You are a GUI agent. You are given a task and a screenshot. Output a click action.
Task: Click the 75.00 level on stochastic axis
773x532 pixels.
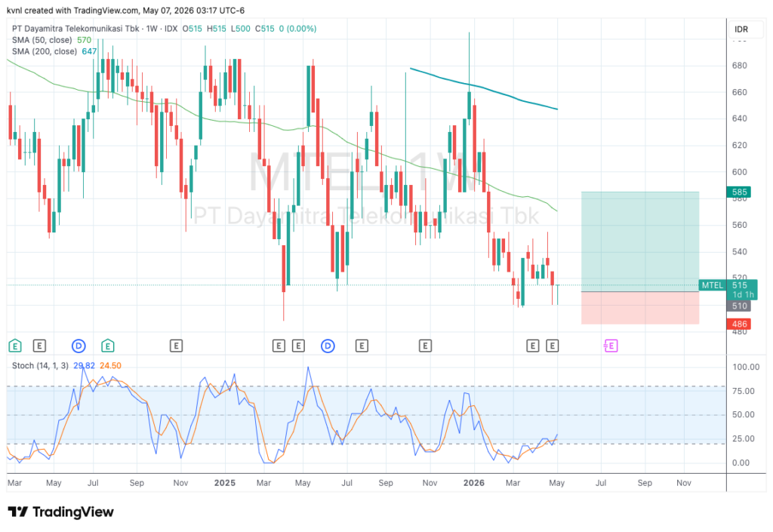pos(744,391)
